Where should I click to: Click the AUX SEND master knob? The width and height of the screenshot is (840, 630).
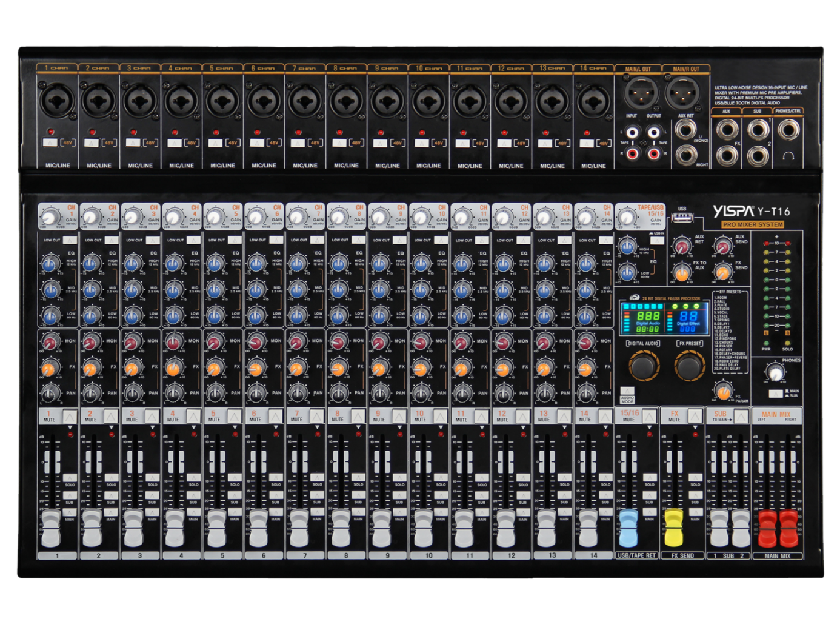pos(722,246)
